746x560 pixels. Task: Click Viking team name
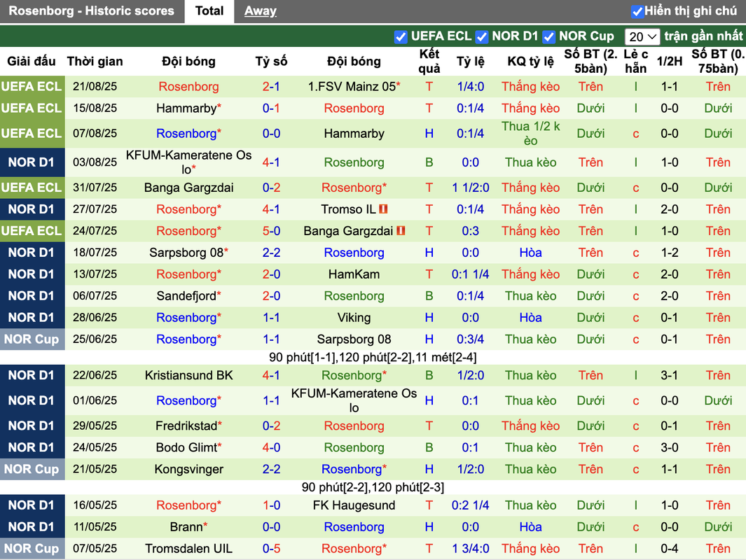[354, 318]
